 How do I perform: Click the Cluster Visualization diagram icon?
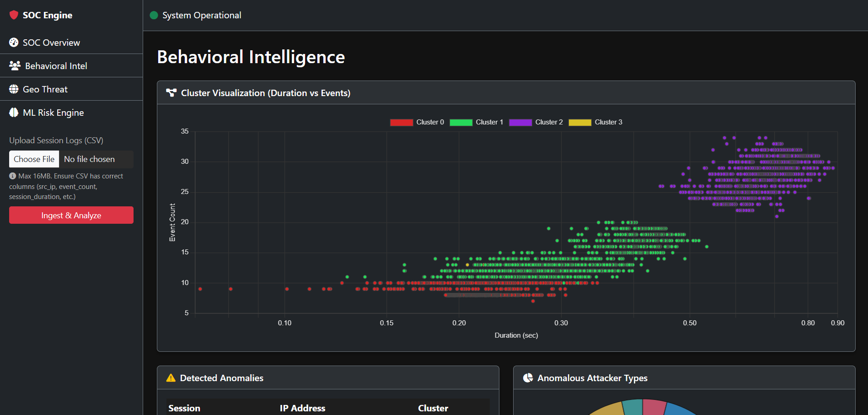[x=171, y=93]
